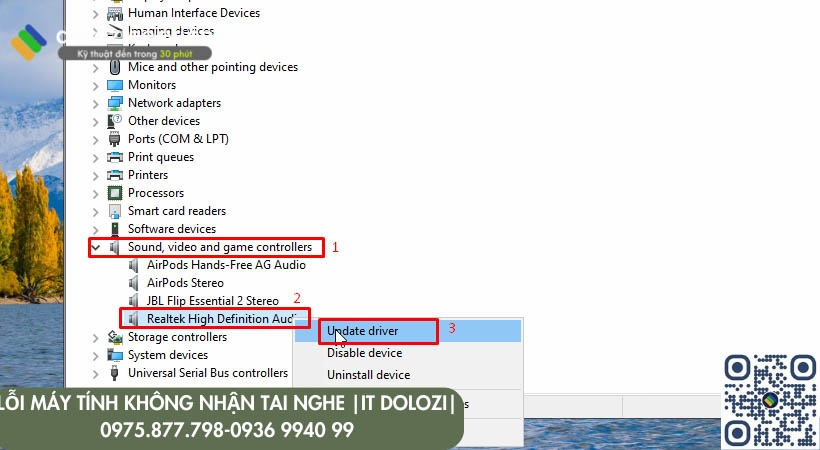Select the Print queues label
This screenshot has height=450, width=820.
click(161, 157)
